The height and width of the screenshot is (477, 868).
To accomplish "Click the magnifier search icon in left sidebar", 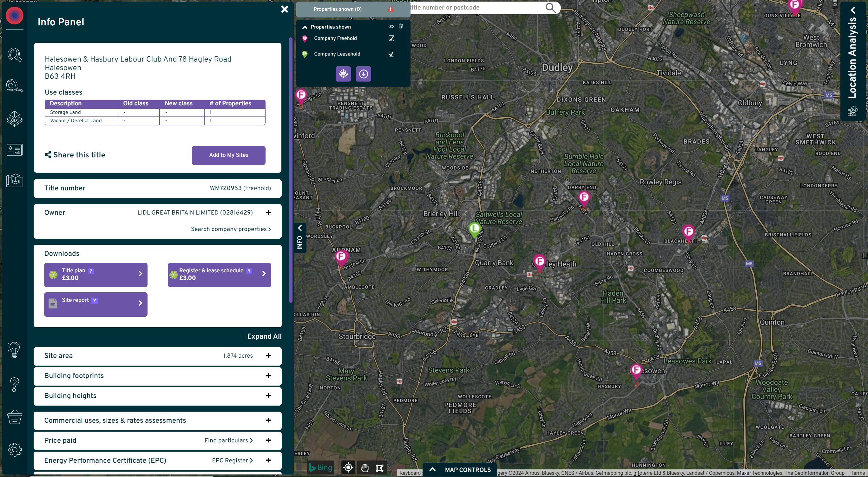I will [x=15, y=55].
